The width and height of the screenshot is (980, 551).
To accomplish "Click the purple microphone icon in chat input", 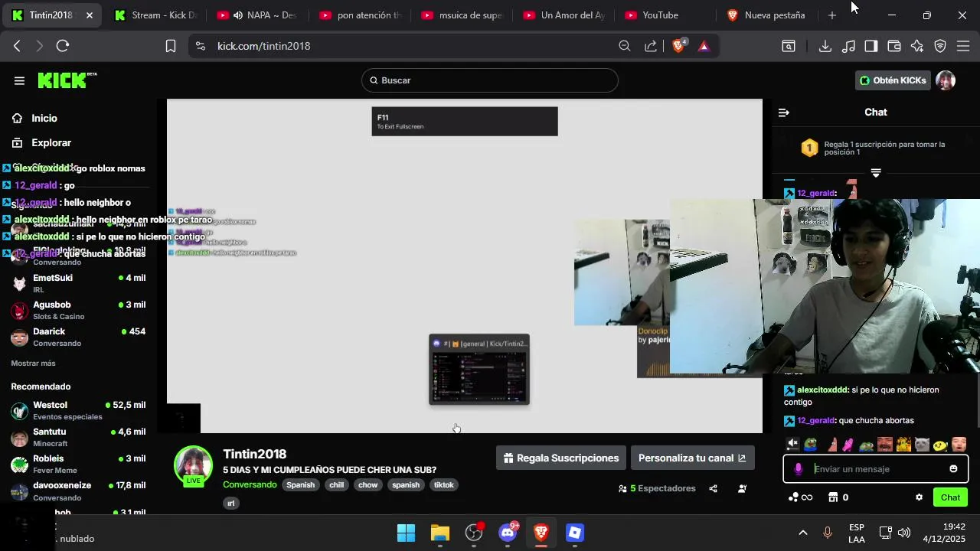I will 799,469.
